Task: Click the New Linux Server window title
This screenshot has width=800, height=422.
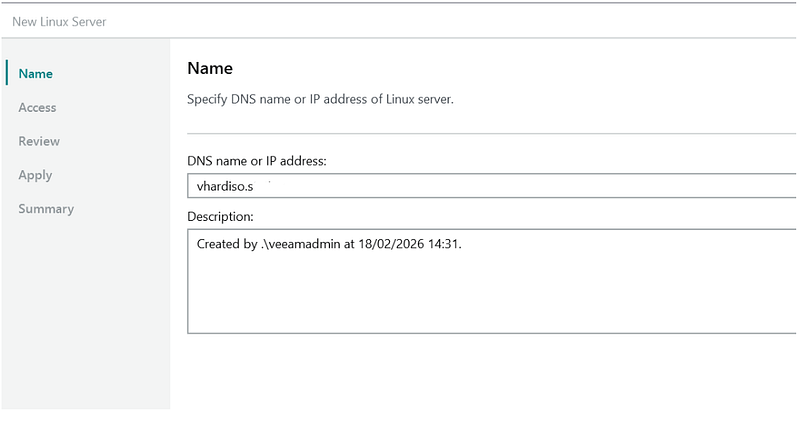Action: pos(59,21)
